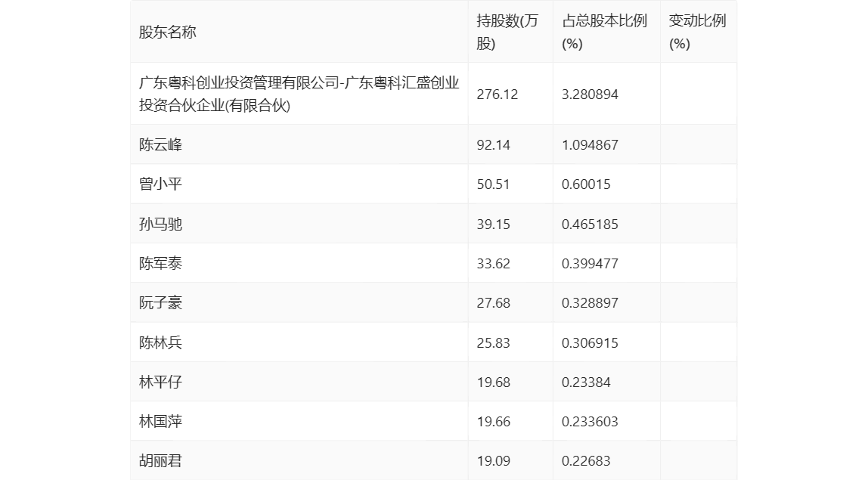This screenshot has width=868, height=480.
Task: Click the 持股数(万股) column header
Action: point(507,32)
